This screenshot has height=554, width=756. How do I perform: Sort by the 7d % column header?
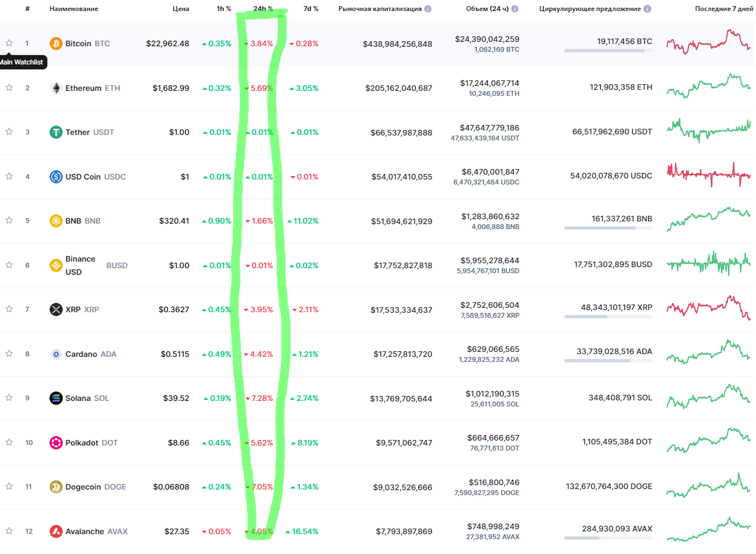311,9
